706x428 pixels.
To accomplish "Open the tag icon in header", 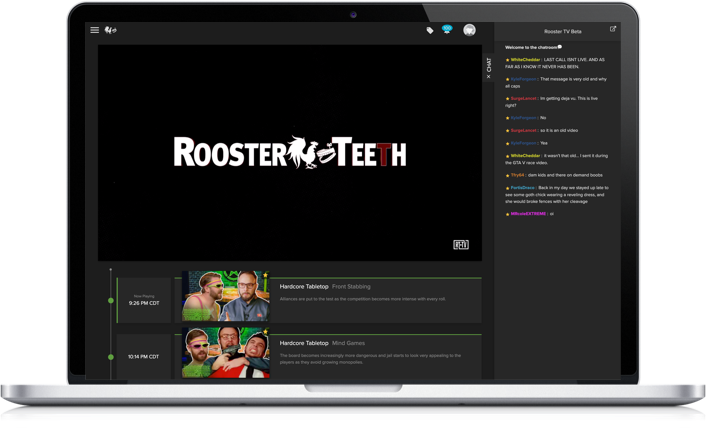I will click(430, 31).
